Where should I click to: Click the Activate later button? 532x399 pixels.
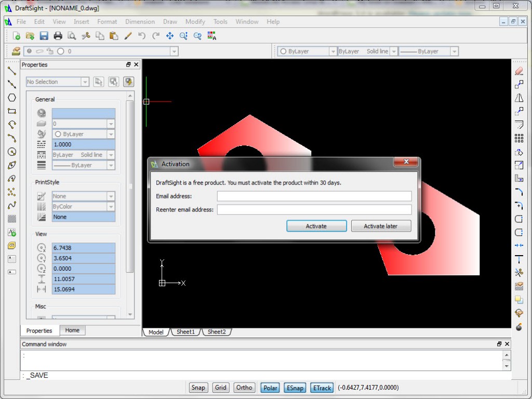pos(381,226)
